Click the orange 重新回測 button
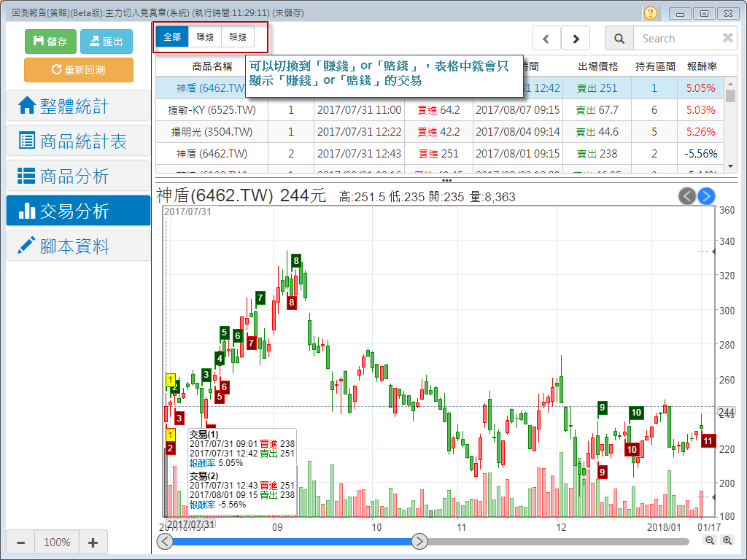The height and width of the screenshot is (560, 747). click(79, 70)
